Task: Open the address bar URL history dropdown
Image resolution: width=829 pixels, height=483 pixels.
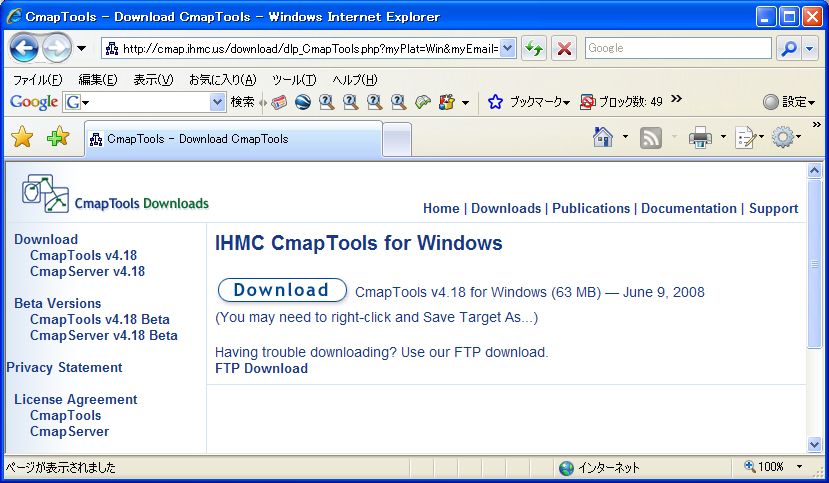Action: click(508, 49)
